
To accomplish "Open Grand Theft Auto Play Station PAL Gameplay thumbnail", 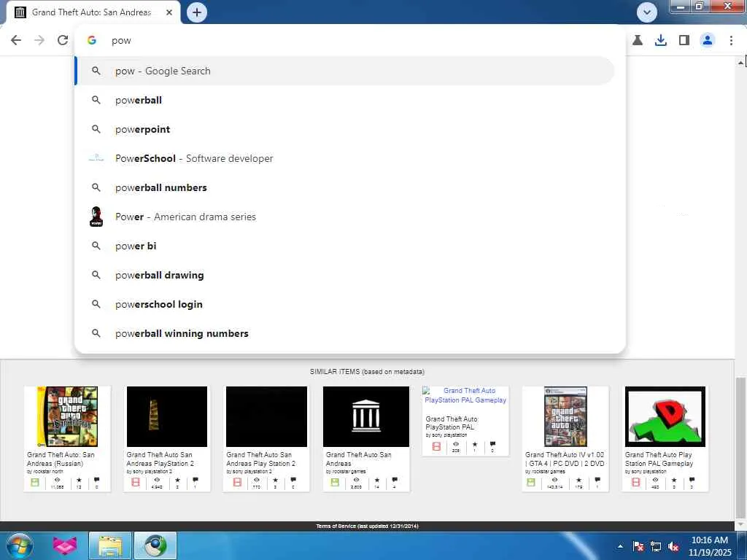I will coord(665,416).
